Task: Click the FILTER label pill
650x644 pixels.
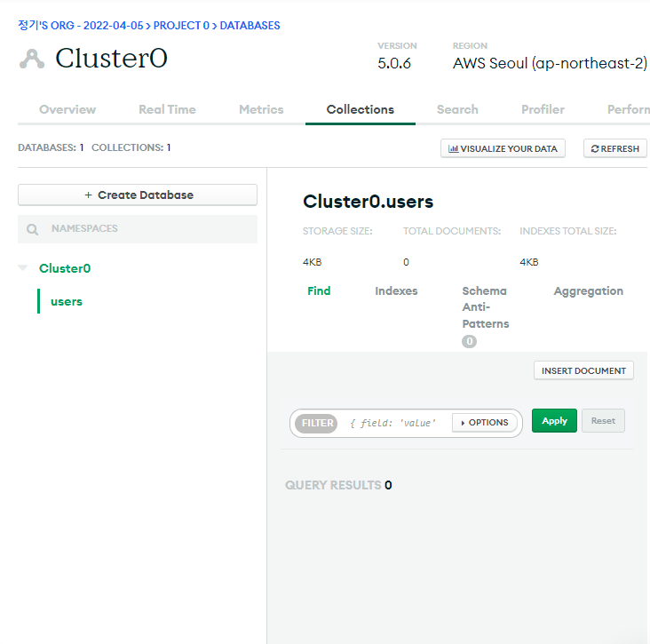Action: coord(317,423)
